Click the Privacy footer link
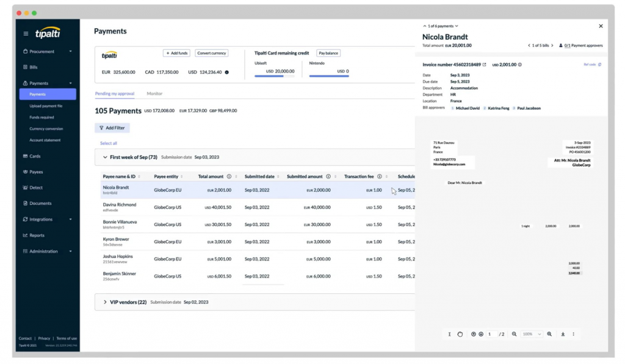 coord(44,338)
